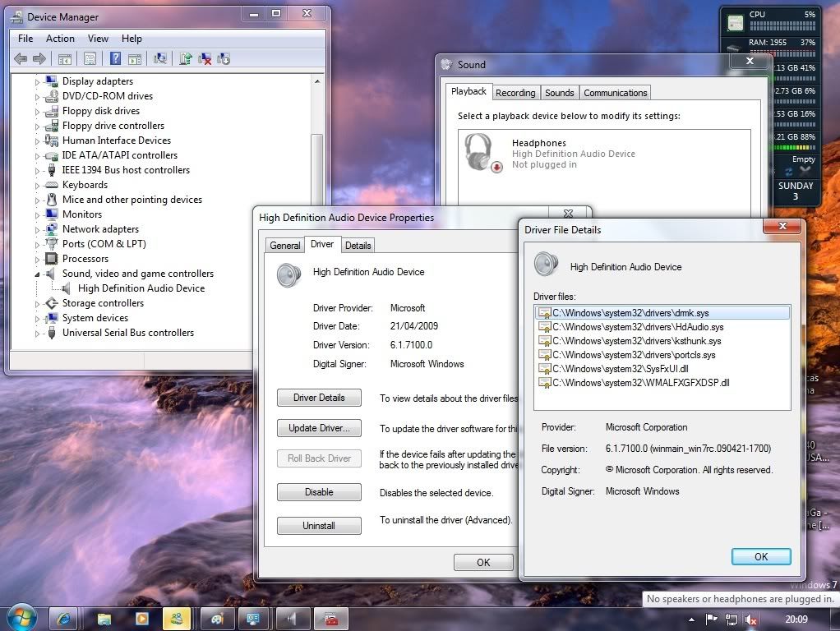Click the Uninstall device toolbar icon
This screenshot has height=631, width=840.
(205, 58)
